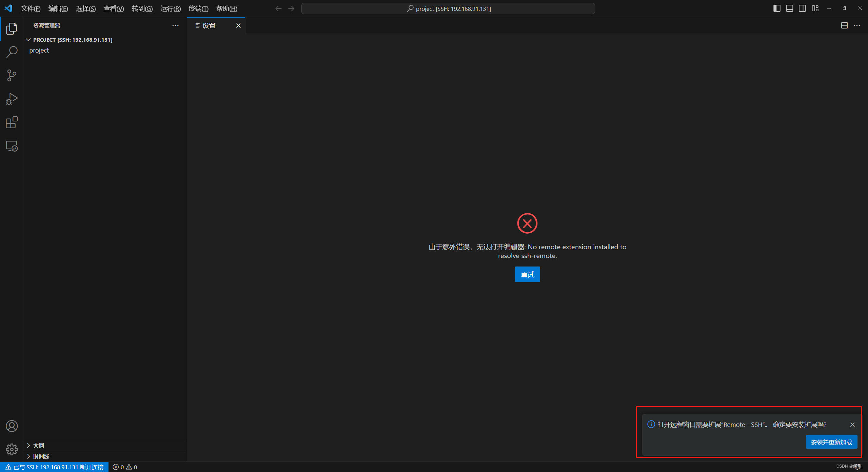This screenshot has width=868, height=472.
Task: Open Run and Debug view
Action: [x=12, y=99]
